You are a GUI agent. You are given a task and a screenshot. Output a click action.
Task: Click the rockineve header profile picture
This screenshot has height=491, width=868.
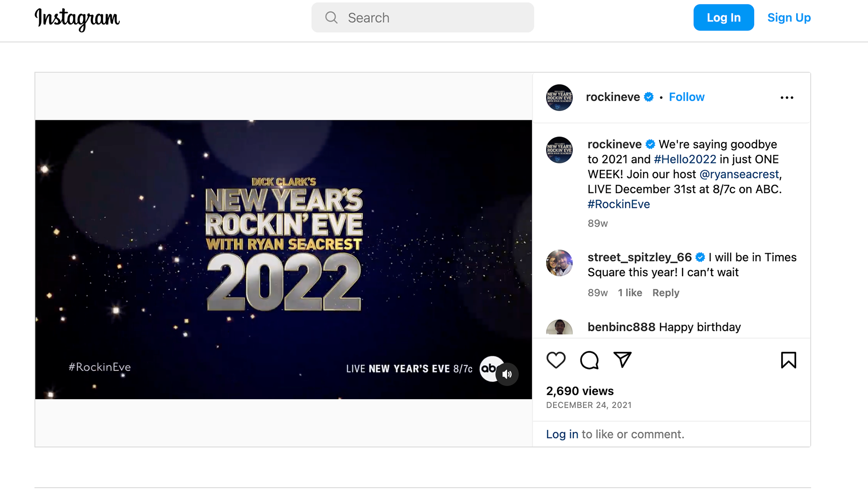(x=559, y=97)
